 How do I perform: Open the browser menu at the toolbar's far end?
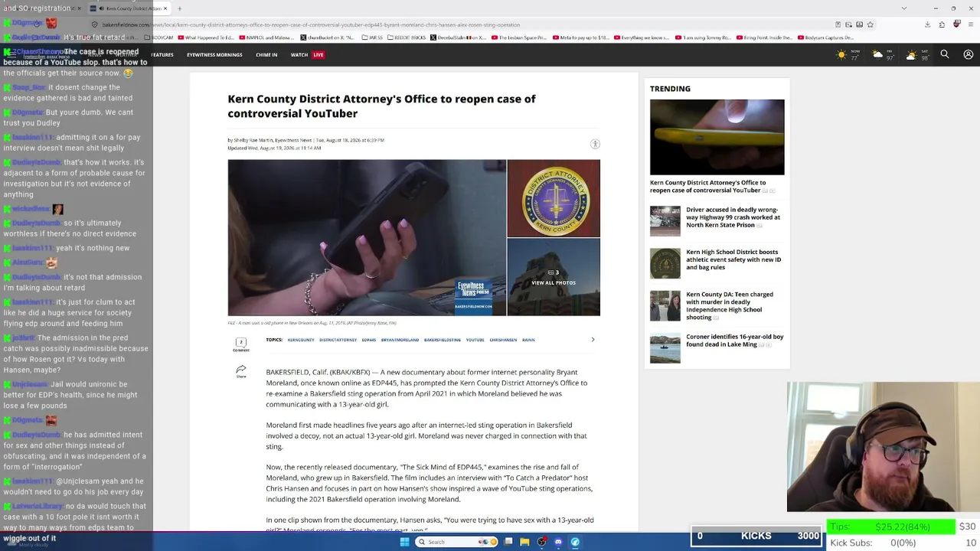(x=969, y=24)
